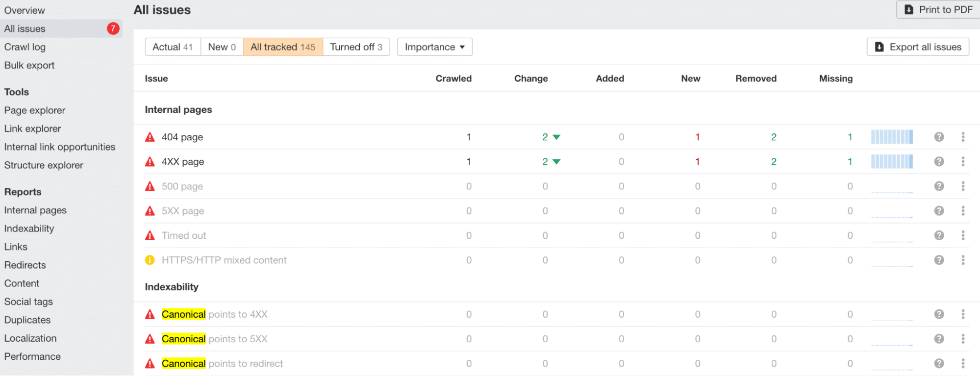Click the Print to PDF button

coord(938,10)
